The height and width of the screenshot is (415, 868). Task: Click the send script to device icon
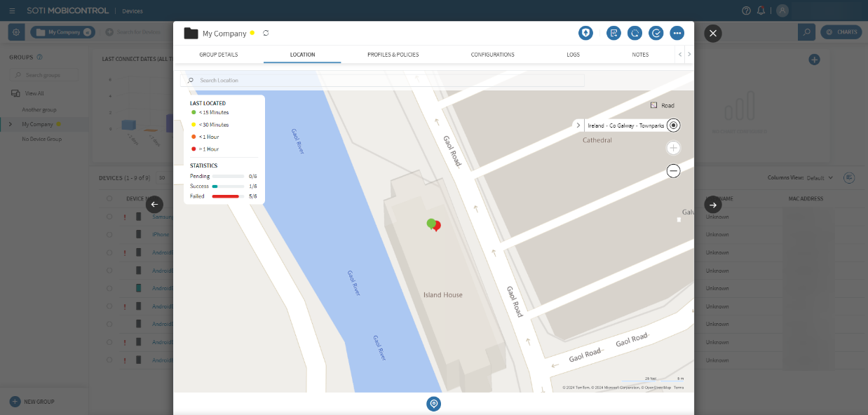click(613, 33)
